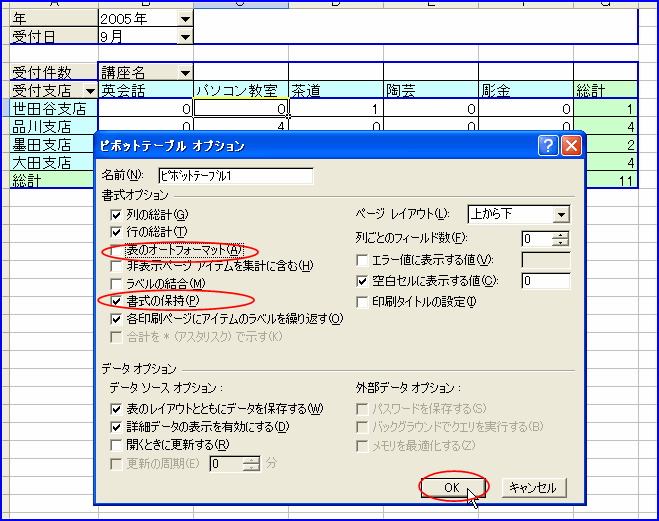
Task: Select the 受付日 page field label cell
Action: click(54, 37)
